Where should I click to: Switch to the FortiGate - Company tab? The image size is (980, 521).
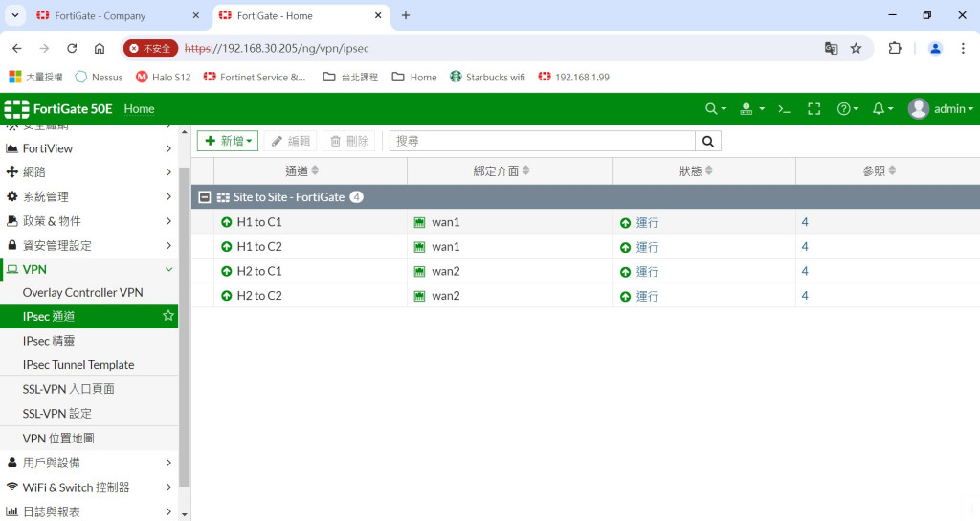point(118,15)
